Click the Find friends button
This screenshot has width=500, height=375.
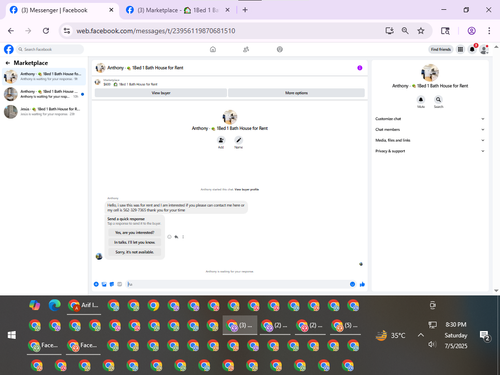pyautogui.click(x=441, y=49)
